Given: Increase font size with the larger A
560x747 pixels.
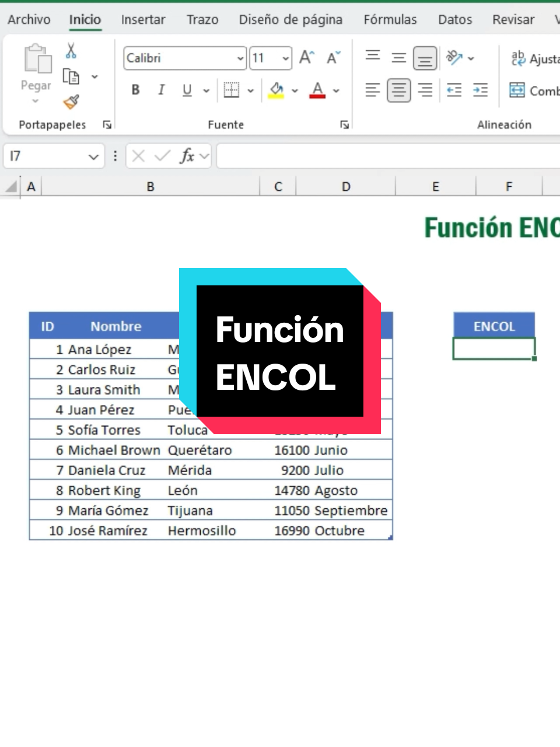Looking at the screenshot, I should coord(307,58).
